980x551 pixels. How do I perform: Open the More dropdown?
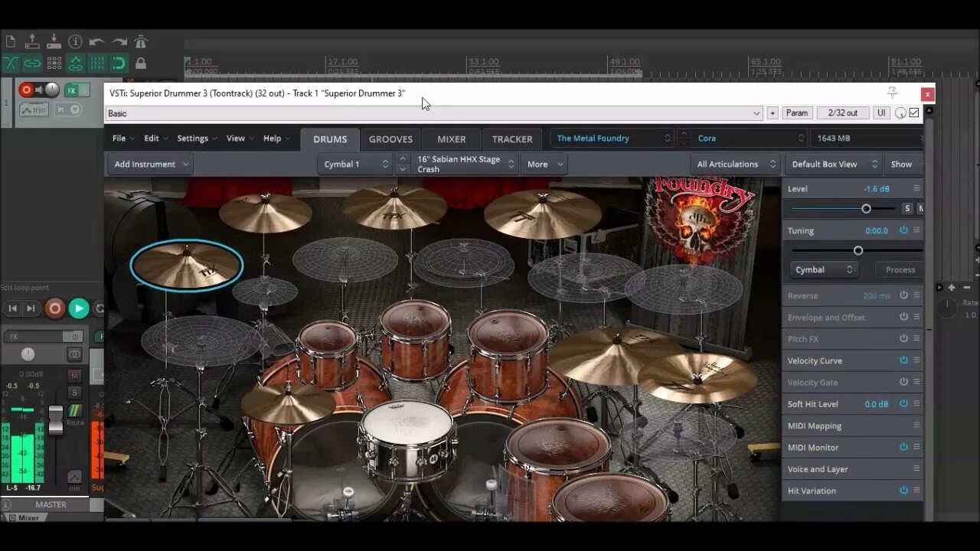(544, 165)
